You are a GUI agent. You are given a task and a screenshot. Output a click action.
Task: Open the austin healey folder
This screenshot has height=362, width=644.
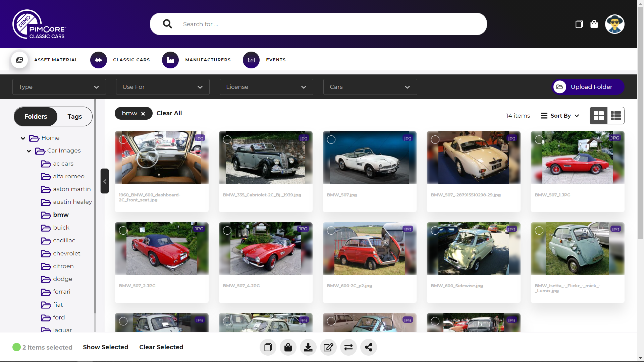pyautogui.click(x=72, y=202)
